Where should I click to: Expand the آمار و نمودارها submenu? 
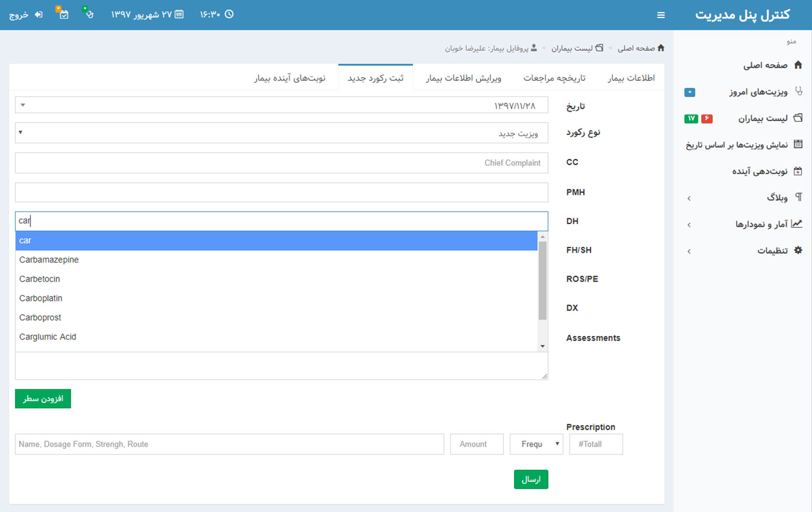pyautogui.click(x=689, y=225)
